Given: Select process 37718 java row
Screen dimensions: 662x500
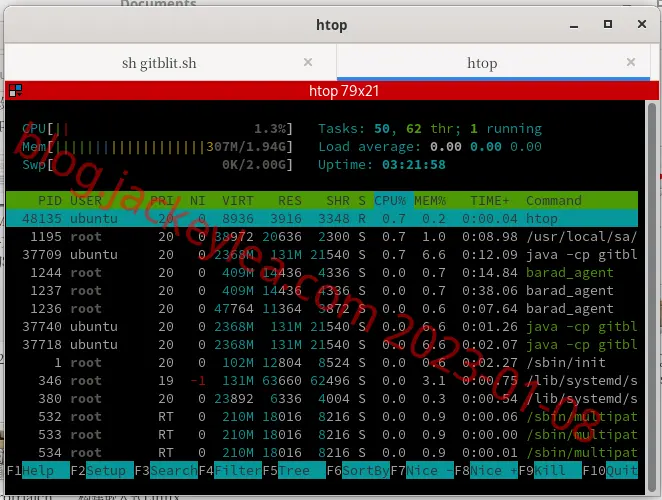Looking at the screenshot, I should (x=322, y=345).
